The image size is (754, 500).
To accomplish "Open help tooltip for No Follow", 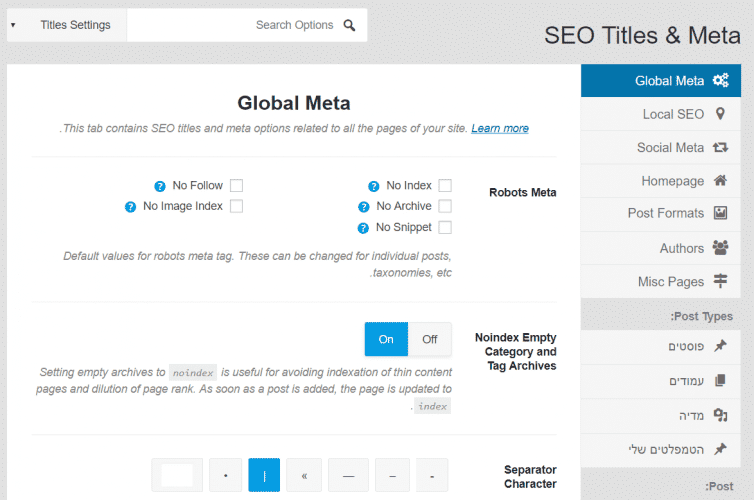I will coord(160,186).
